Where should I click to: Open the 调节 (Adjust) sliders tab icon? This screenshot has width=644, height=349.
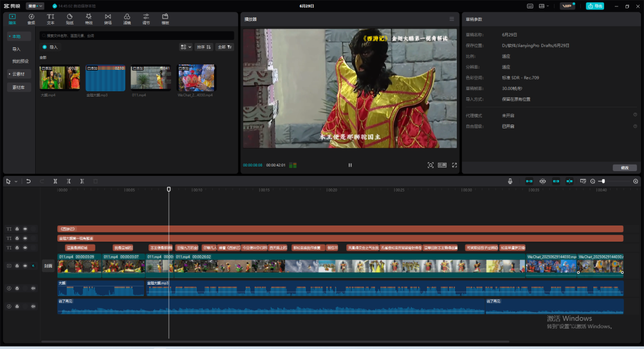coord(146,17)
